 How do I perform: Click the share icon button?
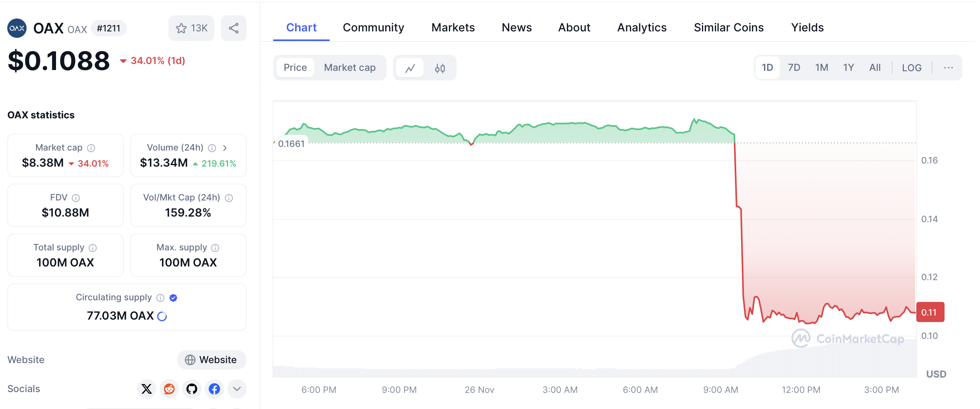(x=234, y=28)
